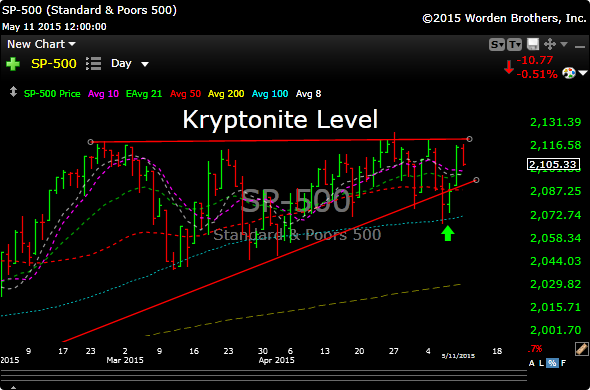
Task: Select left handle of Kryptonite resistance line
Action: coord(90,142)
